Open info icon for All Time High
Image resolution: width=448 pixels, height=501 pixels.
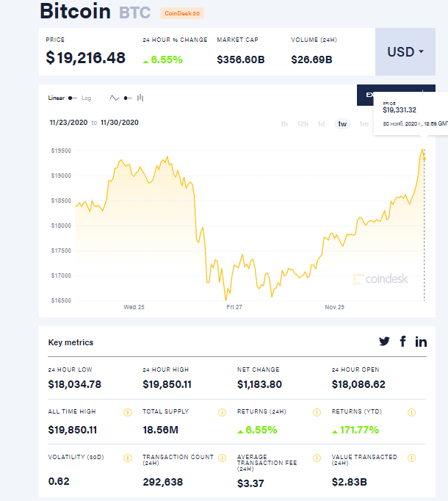click(x=128, y=412)
